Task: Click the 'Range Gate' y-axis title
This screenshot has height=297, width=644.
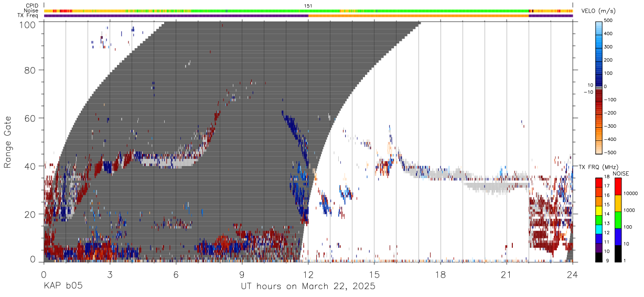Action: 8,142
